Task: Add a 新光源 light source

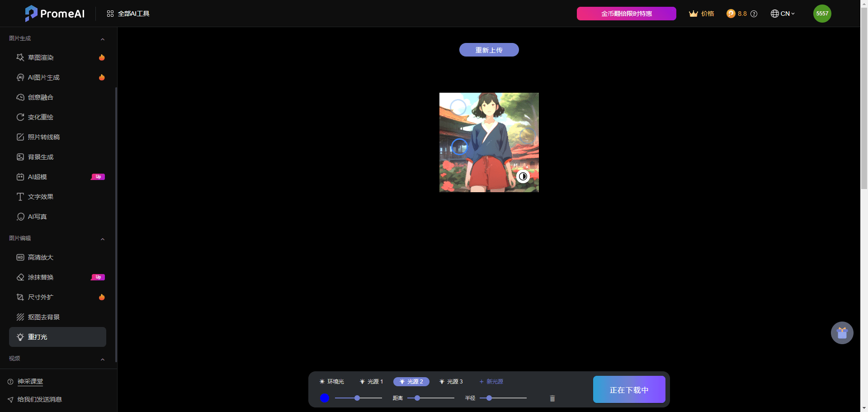Action: (491, 382)
